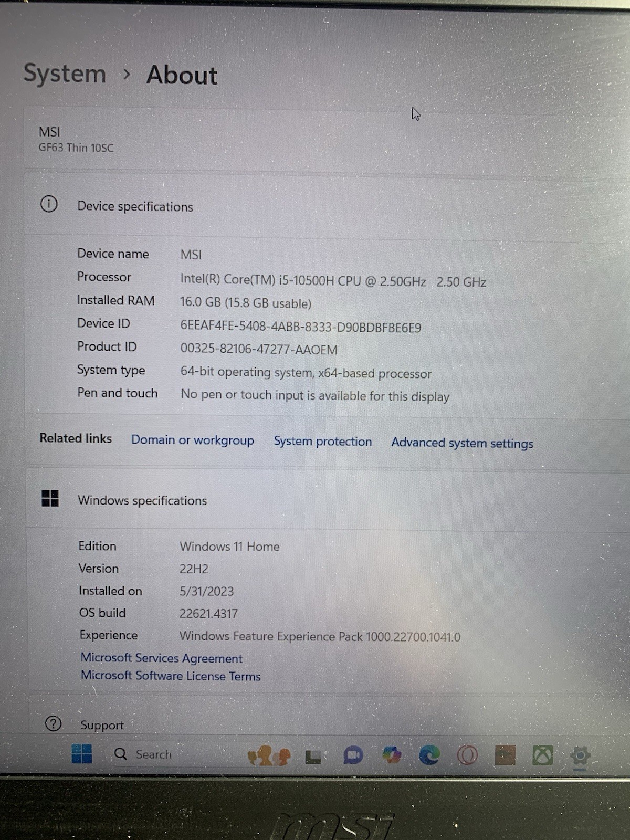The image size is (630, 840).
Task: Click the OS build 22621.4317 value
Action: click(208, 613)
